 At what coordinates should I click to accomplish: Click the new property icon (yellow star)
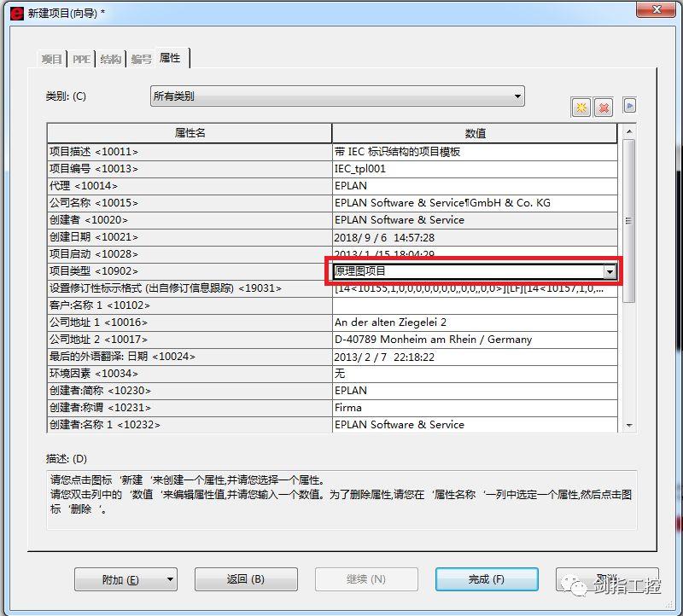tap(581, 106)
